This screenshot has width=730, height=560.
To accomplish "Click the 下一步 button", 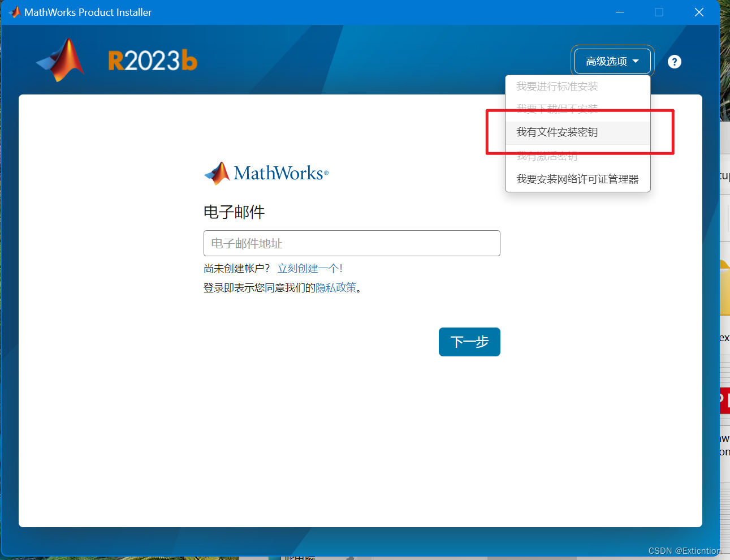I will pos(469,342).
